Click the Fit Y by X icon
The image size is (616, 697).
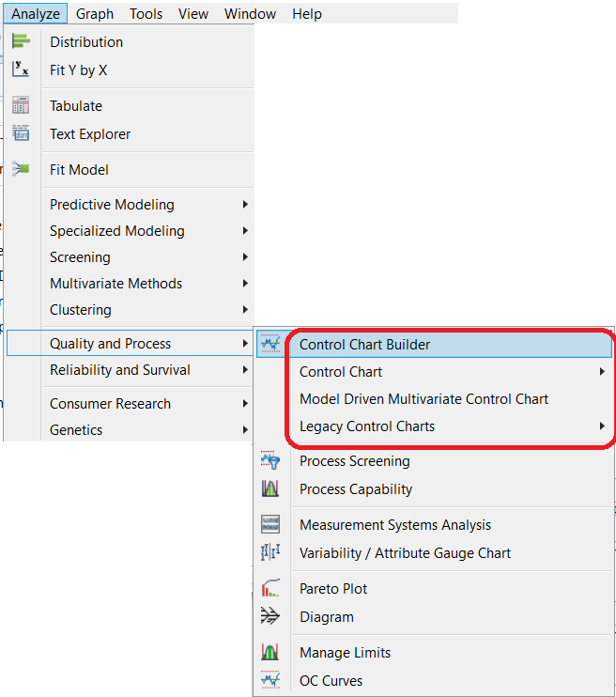coord(21,70)
